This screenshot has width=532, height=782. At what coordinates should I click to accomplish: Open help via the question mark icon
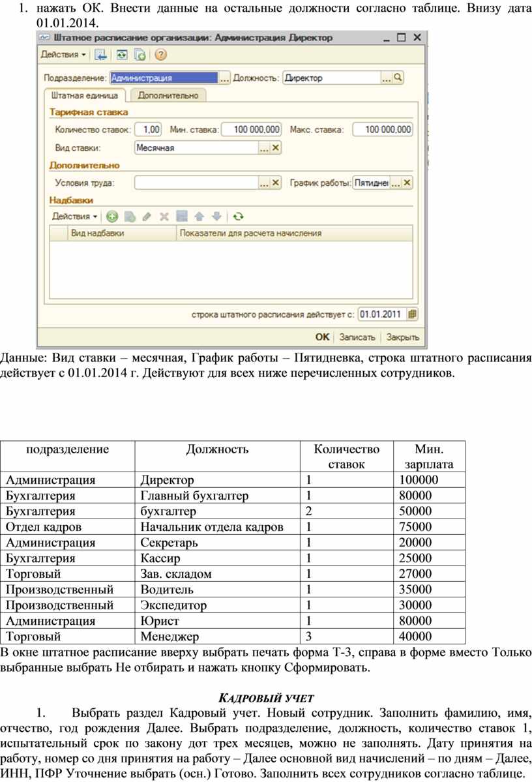160,55
